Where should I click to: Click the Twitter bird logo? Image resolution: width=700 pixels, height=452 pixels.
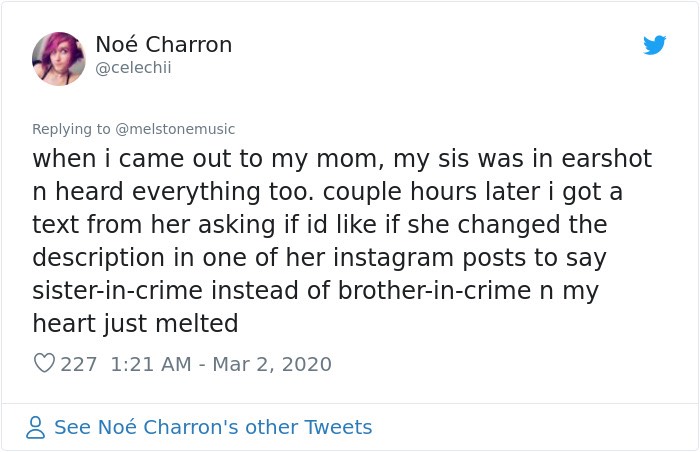[654, 45]
